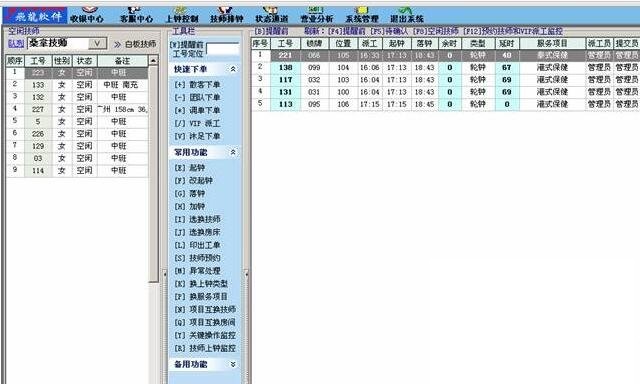Viewport: 640px width, 384px height.
Task: Open the 桑拿技师 team dropdown
Action: [98, 43]
